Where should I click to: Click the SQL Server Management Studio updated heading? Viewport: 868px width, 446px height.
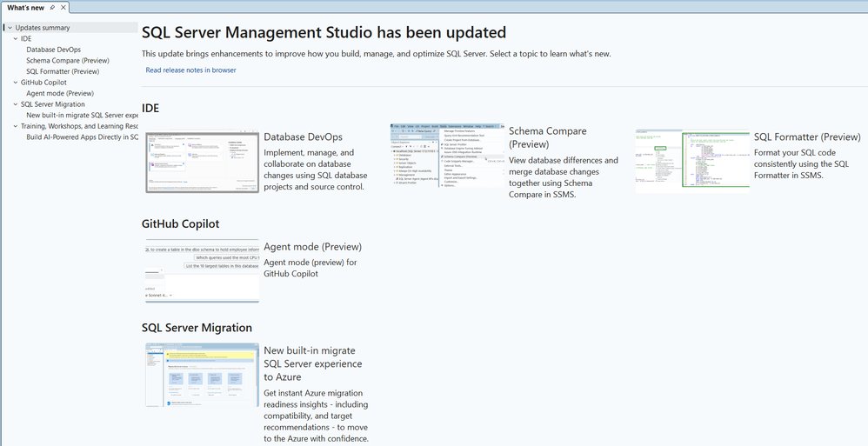[324, 33]
